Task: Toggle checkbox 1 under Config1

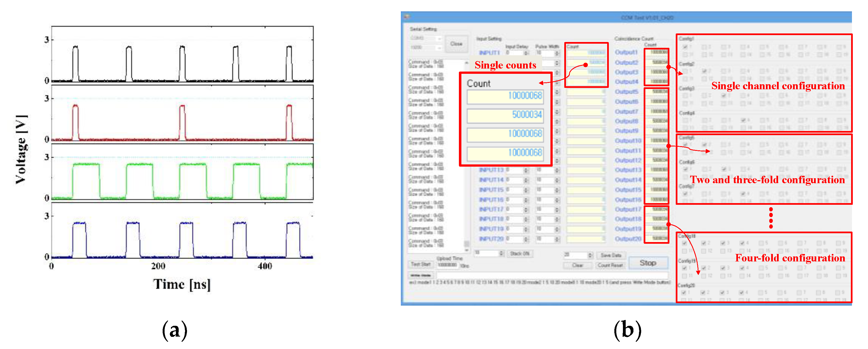Action: pyautogui.click(x=685, y=47)
